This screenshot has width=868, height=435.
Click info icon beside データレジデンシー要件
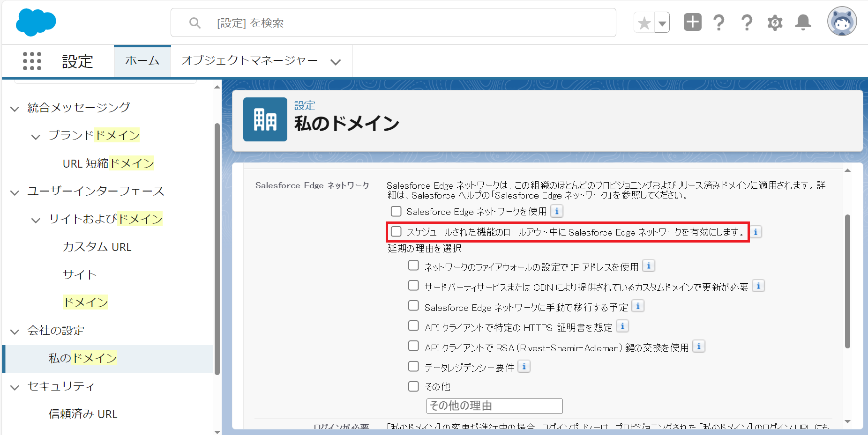[x=524, y=367]
